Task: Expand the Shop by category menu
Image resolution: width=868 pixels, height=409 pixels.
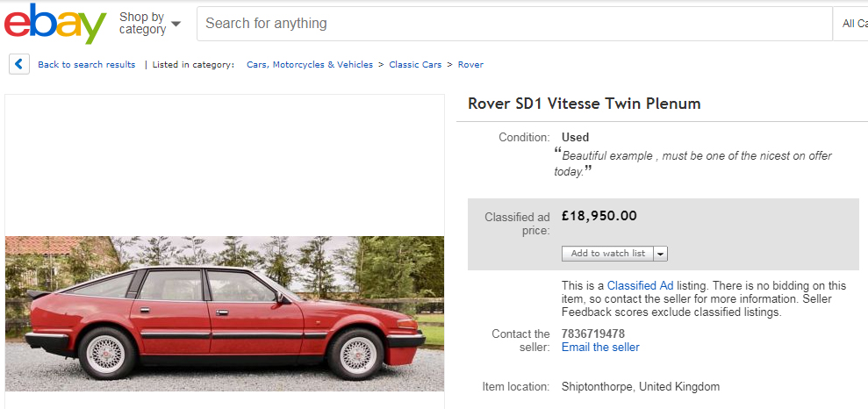Action: [x=150, y=24]
